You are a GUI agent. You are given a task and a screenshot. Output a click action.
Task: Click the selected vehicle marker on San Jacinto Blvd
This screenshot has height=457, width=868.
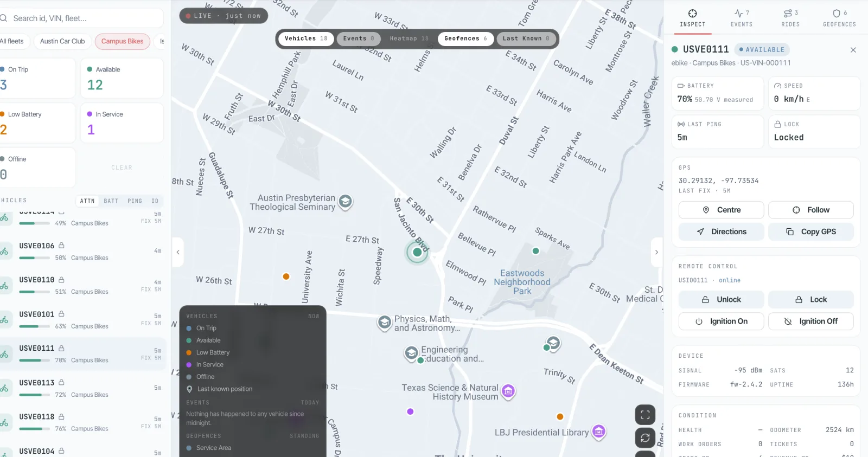[417, 252]
